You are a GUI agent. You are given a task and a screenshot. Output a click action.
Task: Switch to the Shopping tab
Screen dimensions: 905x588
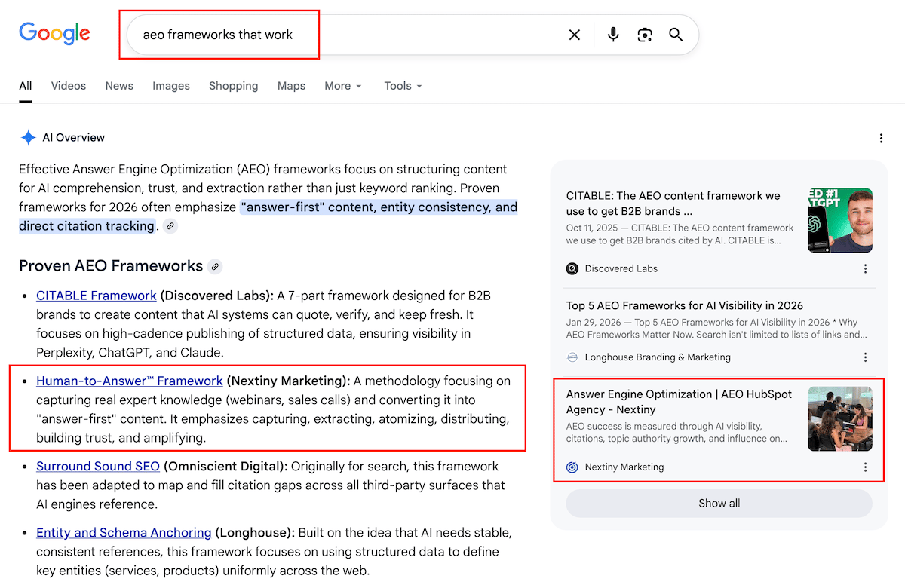point(234,86)
